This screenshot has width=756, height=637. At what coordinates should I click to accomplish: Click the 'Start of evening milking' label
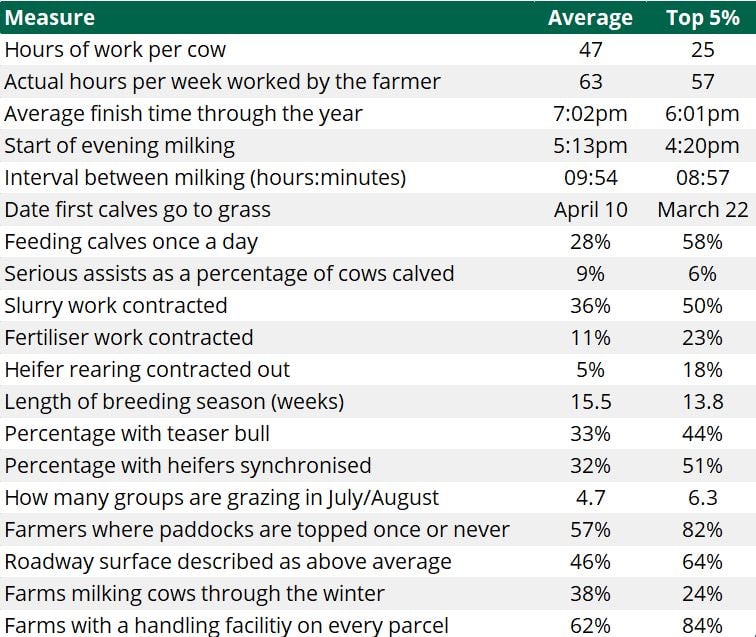point(119,145)
